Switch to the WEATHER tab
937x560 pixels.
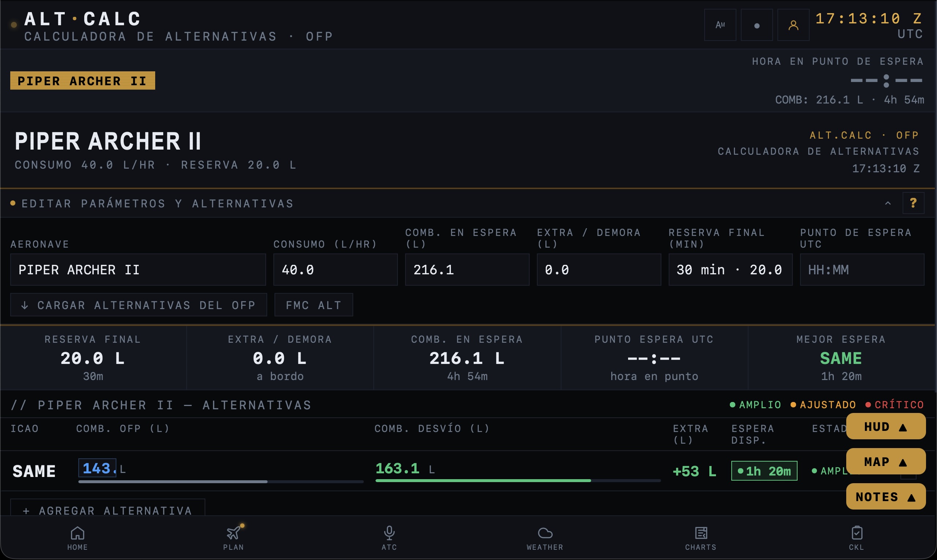click(x=545, y=538)
